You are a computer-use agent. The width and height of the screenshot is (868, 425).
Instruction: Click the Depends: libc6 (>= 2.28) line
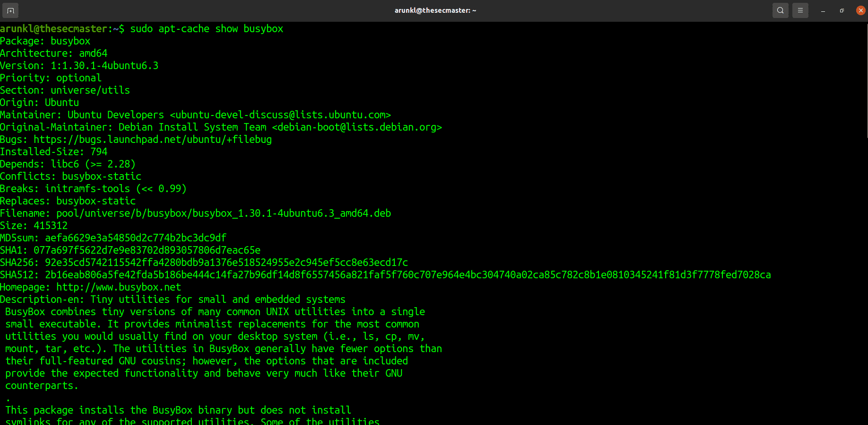(x=68, y=164)
